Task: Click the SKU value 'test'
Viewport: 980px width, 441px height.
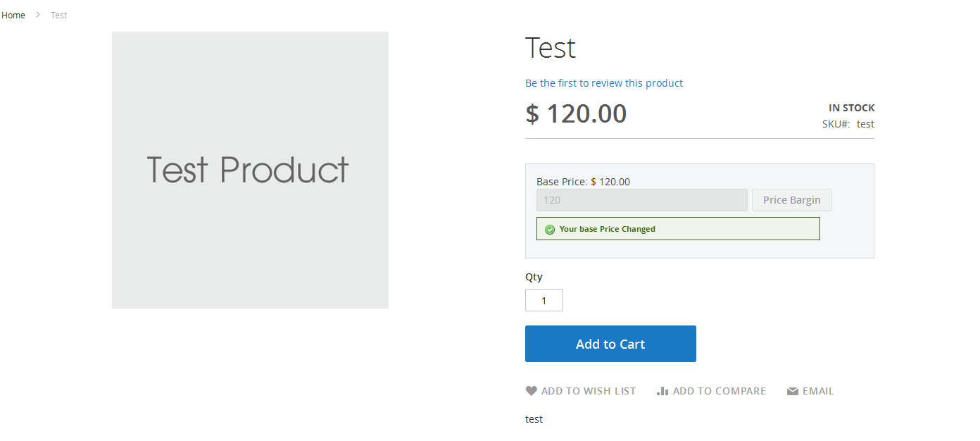Action: (865, 124)
